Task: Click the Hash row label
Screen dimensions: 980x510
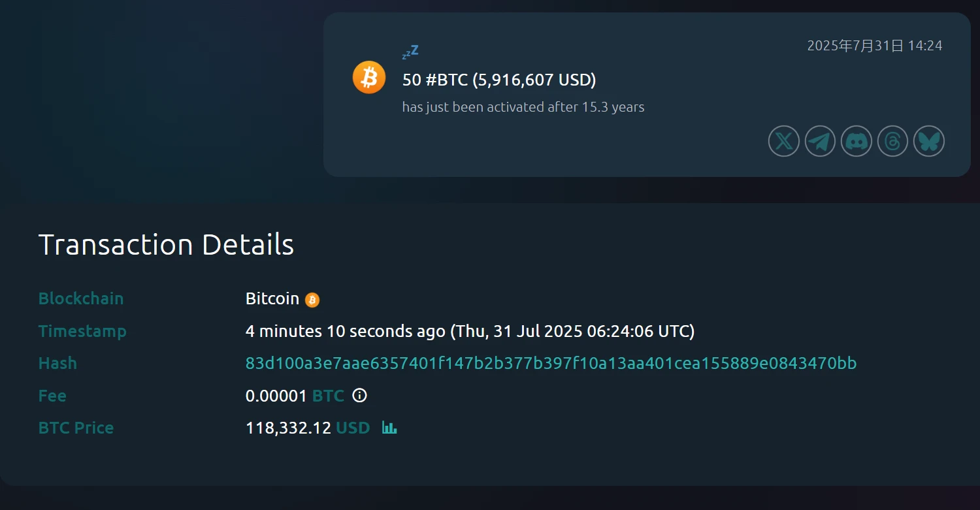Action: 57,363
